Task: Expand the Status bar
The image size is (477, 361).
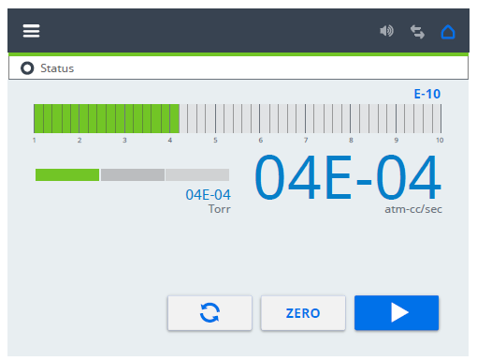Action: tap(238, 68)
